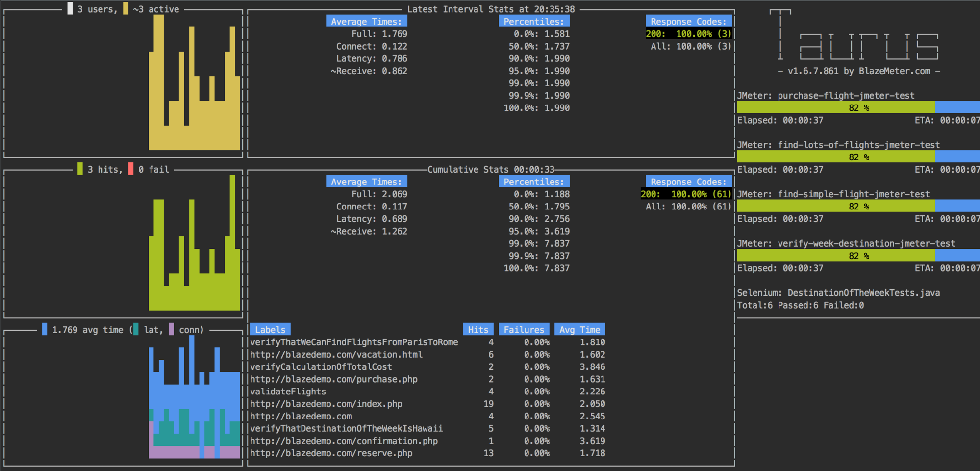Click Latest Interval Response Codes header

(688, 21)
